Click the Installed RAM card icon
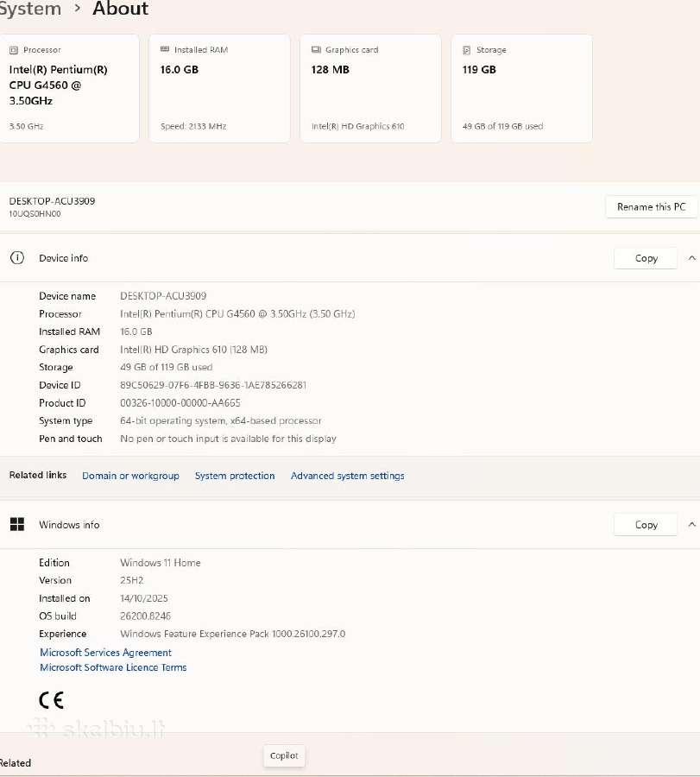700x777 pixels. click(165, 49)
